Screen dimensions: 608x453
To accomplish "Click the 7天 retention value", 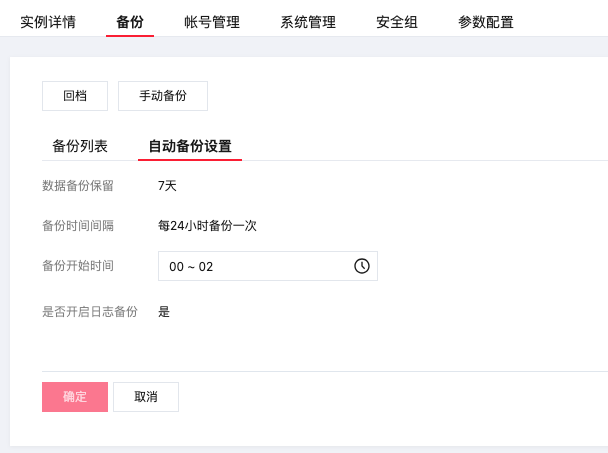I will click(x=167, y=185).
